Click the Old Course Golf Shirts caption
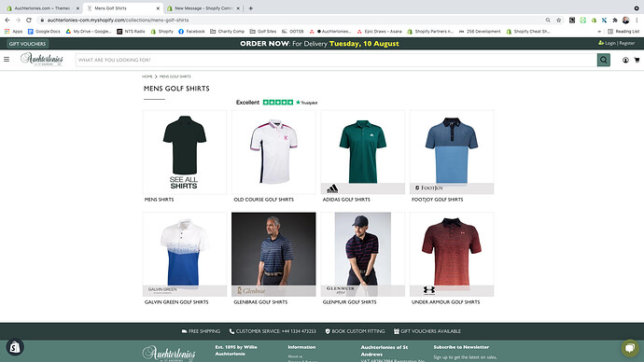 pyautogui.click(x=264, y=200)
